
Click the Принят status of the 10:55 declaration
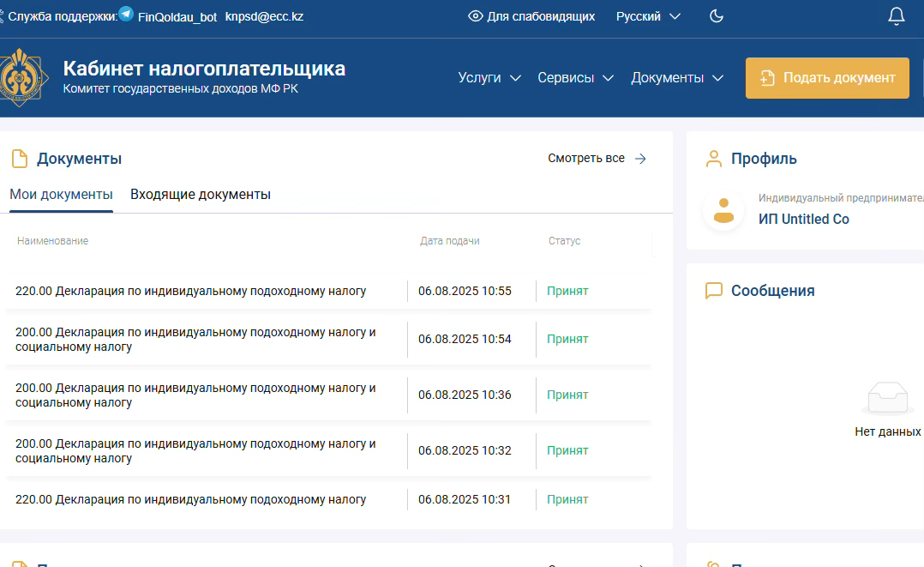click(567, 291)
